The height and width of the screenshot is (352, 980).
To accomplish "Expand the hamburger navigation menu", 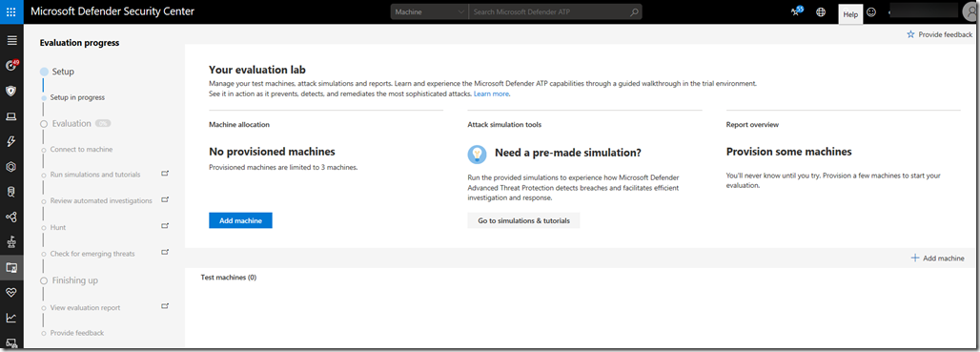I will [x=11, y=41].
